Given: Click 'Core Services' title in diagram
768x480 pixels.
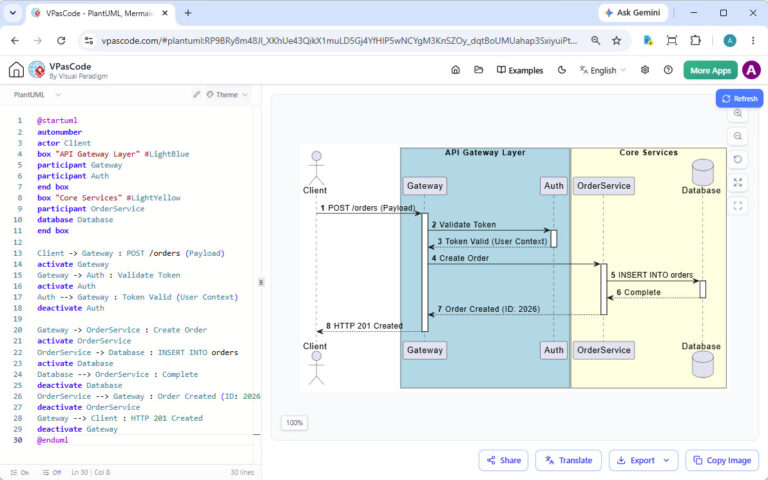Looking at the screenshot, I should (648, 152).
